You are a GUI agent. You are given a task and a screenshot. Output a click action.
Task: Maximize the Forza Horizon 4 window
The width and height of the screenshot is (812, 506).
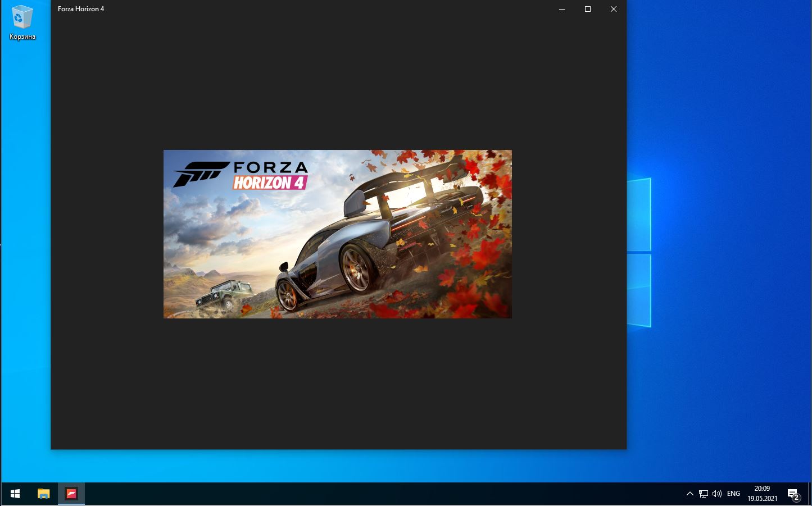[588, 9]
